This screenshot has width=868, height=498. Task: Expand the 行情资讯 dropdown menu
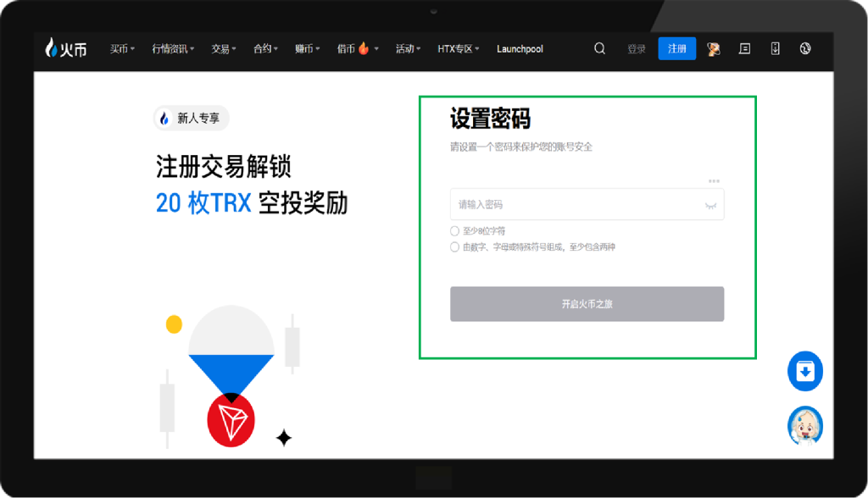click(173, 49)
